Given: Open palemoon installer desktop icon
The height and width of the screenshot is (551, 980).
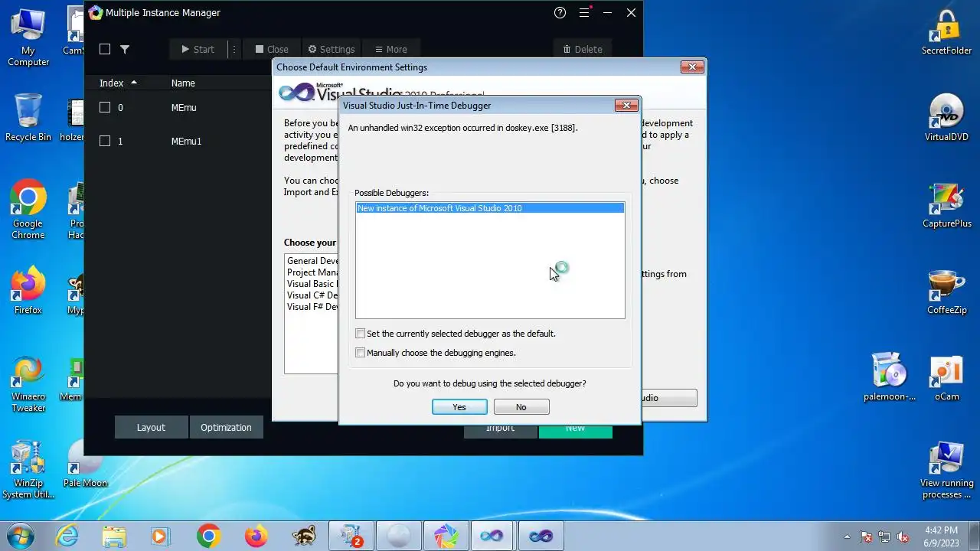Looking at the screenshot, I should 889,377.
